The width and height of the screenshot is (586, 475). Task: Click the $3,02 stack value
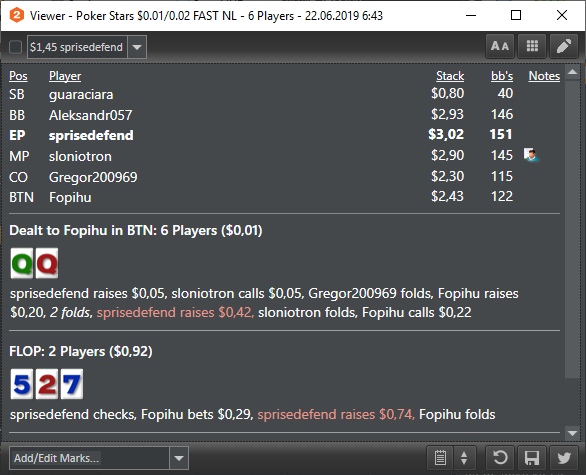click(446, 134)
